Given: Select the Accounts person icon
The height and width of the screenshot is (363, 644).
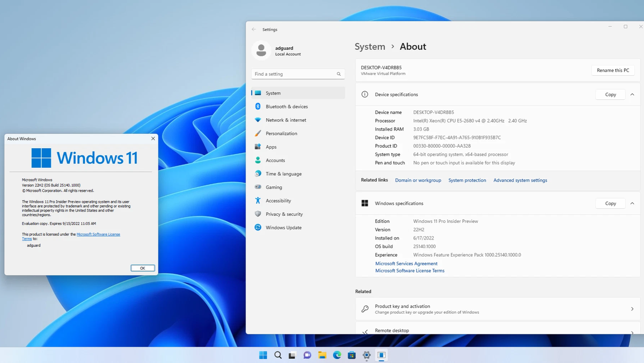Looking at the screenshot, I should 258,160.
